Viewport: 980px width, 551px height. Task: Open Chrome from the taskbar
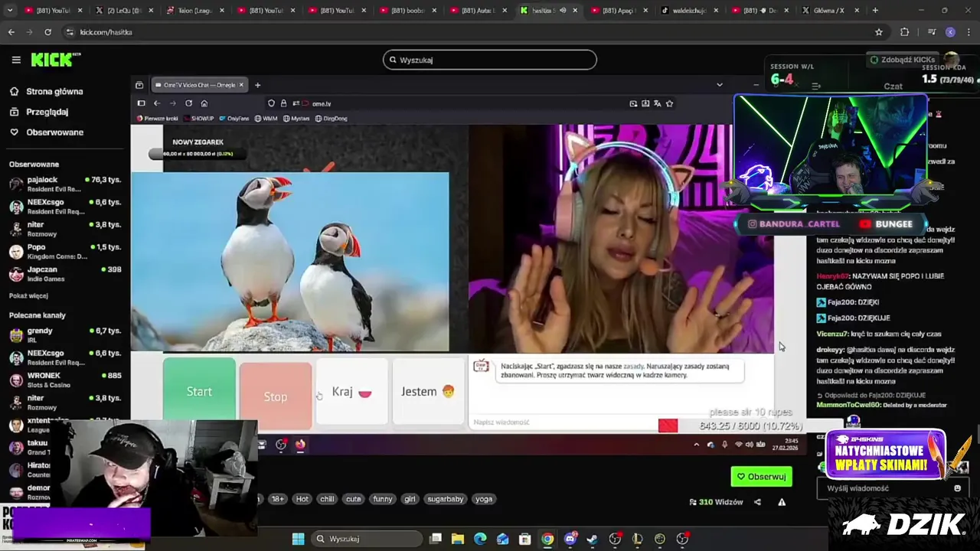[547, 539]
